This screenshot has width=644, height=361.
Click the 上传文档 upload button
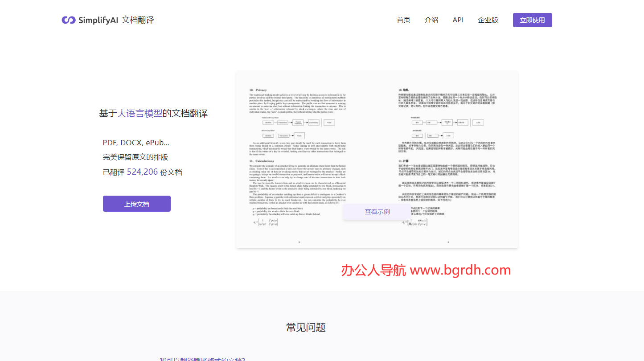tap(136, 204)
